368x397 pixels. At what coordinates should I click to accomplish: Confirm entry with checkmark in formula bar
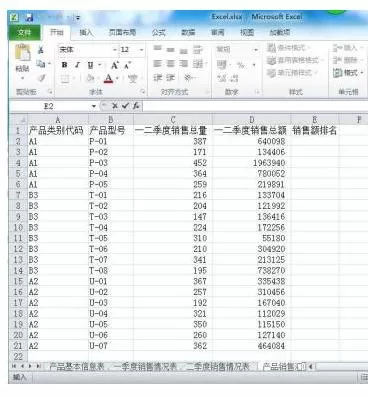pyautogui.click(x=125, y=106)
